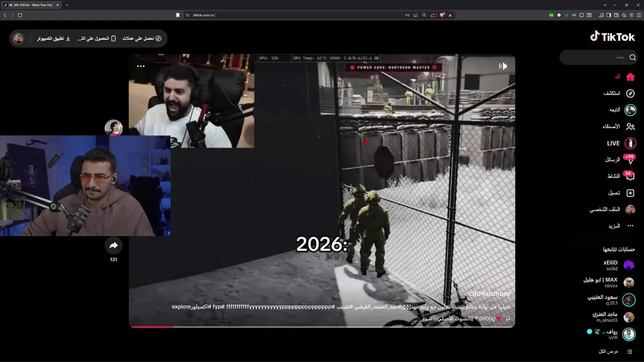Open a new tab with plus button

(66, 5)
